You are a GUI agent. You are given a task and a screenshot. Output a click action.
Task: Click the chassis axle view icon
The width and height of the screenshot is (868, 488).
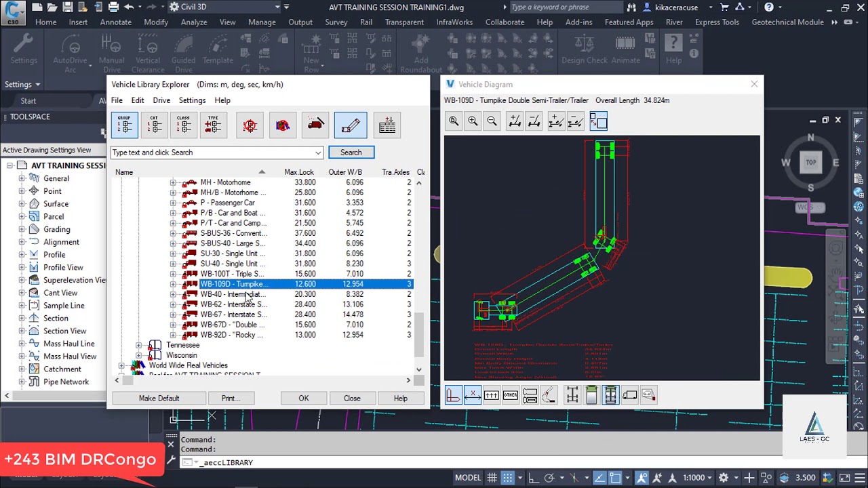click(572, 395)
